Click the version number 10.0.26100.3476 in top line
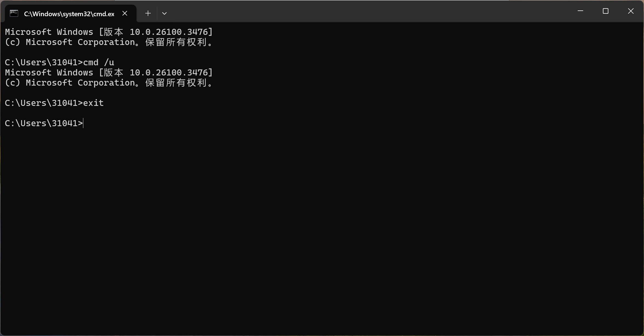644x336 pixels. pyautogui.click(x=169, y=32)
